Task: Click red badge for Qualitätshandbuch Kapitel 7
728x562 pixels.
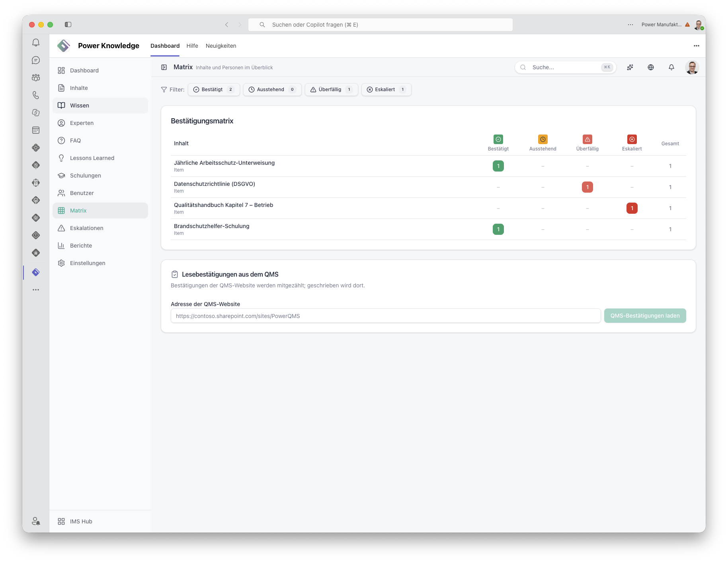Action: coord(632,208)
